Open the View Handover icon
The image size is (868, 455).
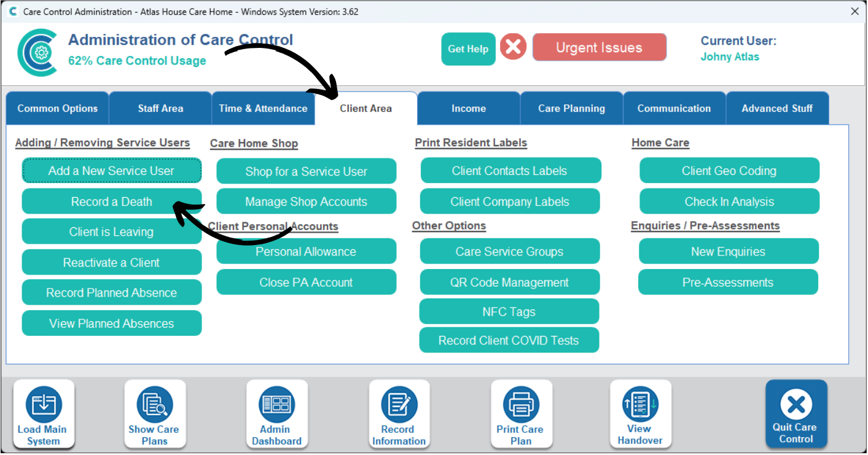point(641,414)
